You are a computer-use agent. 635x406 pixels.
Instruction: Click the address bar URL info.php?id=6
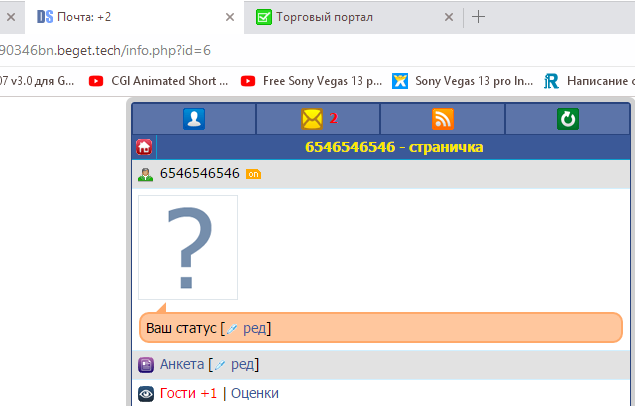(105, 51)
